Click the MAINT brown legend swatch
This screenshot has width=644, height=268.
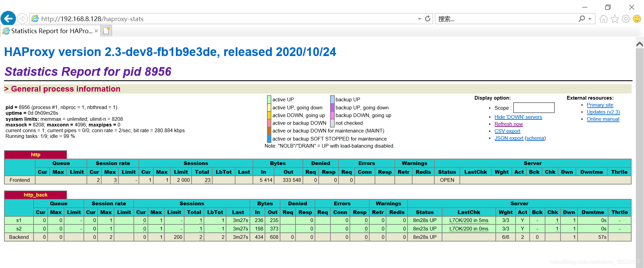269,131
